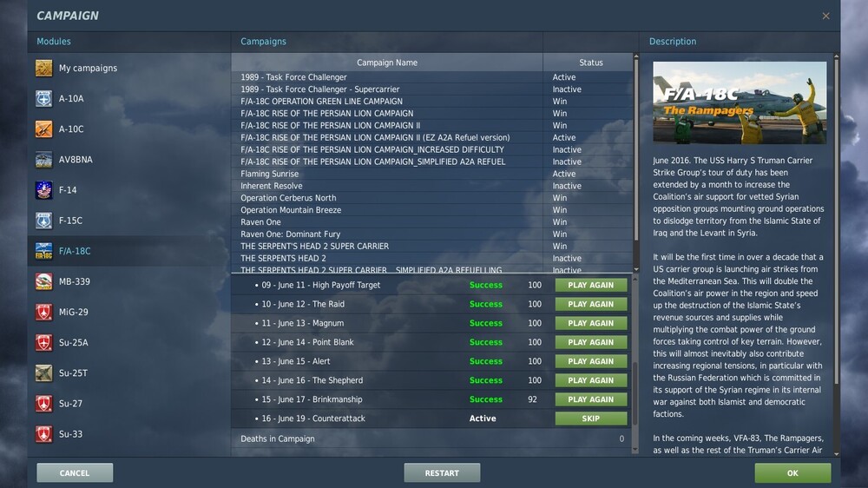Viewport: 868px width, 488px height.
Task: Skip mission 16 Counterattack
Action: coord(590,419)
